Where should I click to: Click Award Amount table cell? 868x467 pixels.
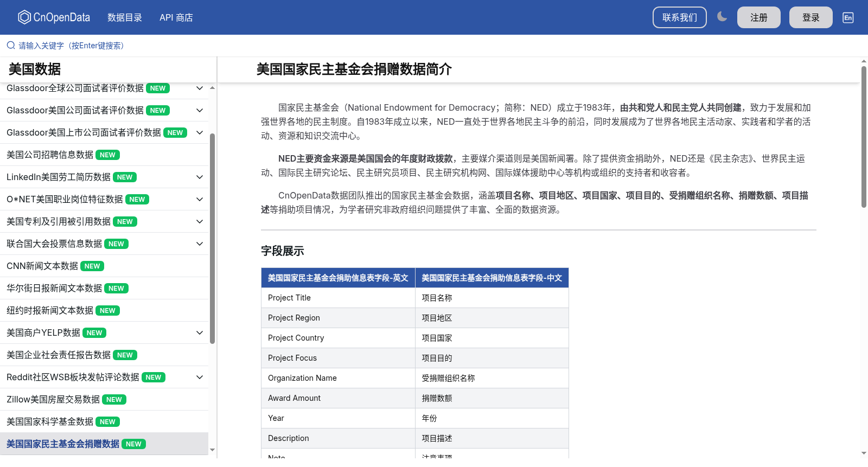pyautogui.click(x=338, y=398)
